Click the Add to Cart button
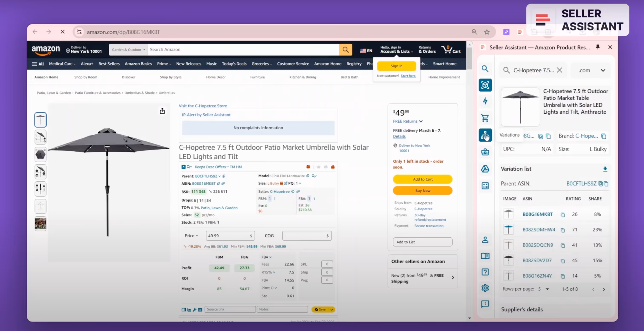The image size is (644, 331). (423, 179)
